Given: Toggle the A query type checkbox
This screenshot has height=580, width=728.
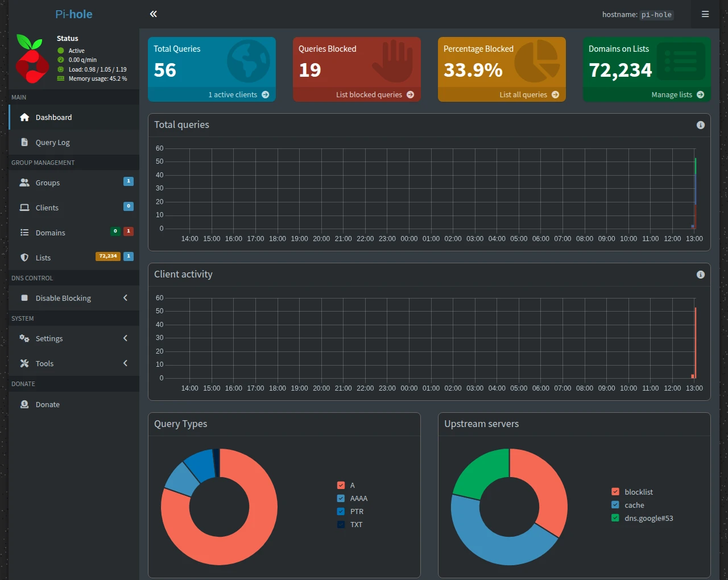Looking at the screenshot, I should (341, 485).
